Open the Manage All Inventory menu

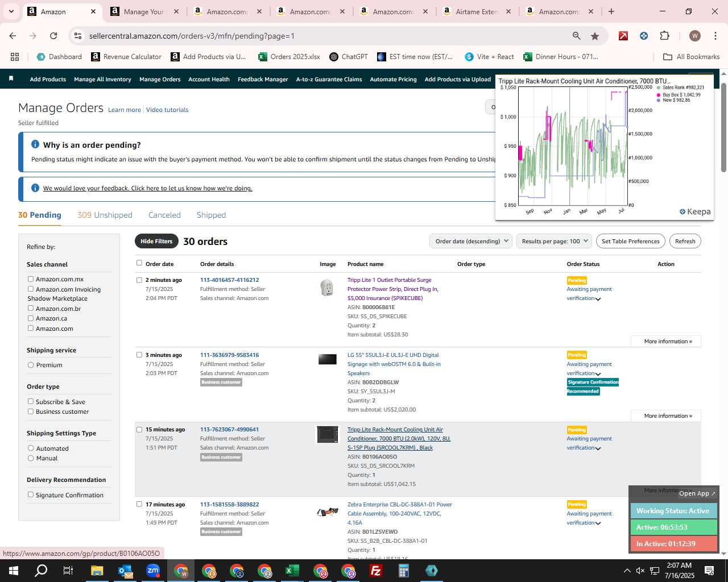102,79
